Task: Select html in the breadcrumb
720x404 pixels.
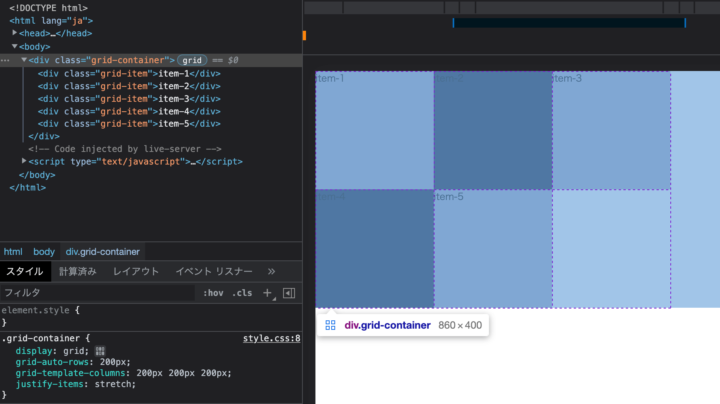Action: [13, 252]
